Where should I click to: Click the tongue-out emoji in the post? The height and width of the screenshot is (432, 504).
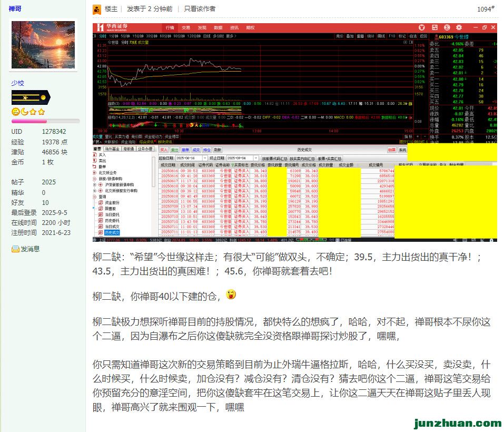tap(231, 294)
